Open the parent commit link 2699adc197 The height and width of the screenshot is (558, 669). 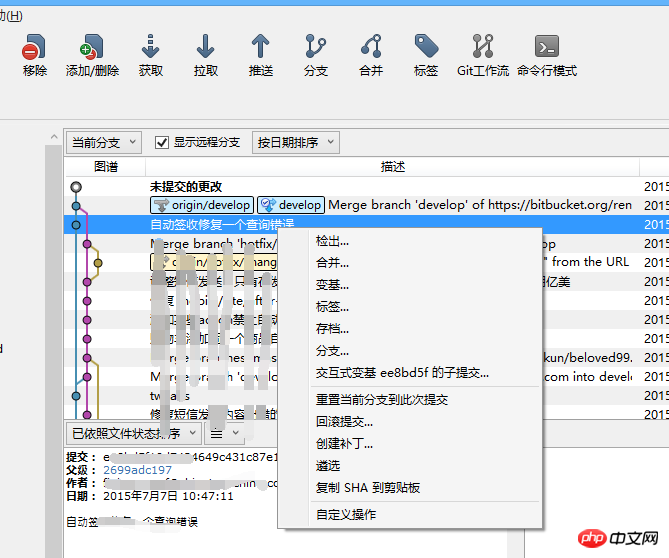[137, 470]
